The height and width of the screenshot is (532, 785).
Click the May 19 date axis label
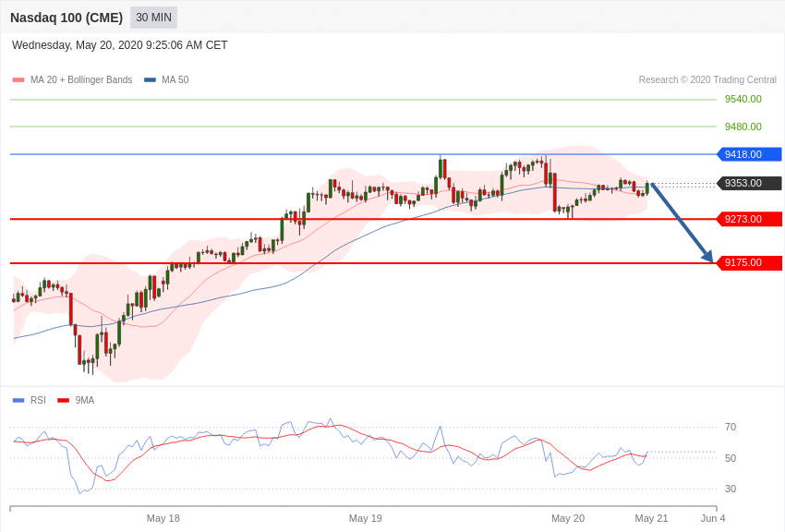tap(366, 518)
